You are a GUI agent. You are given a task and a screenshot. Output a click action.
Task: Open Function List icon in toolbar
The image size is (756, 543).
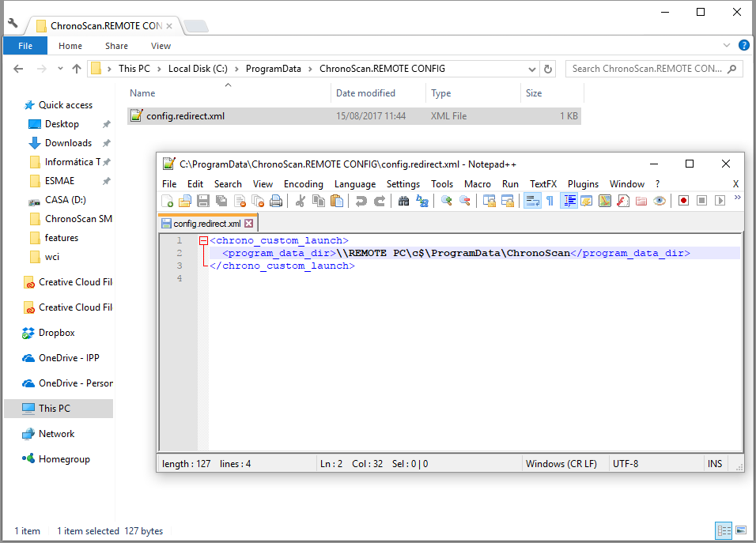click(623, 201)
